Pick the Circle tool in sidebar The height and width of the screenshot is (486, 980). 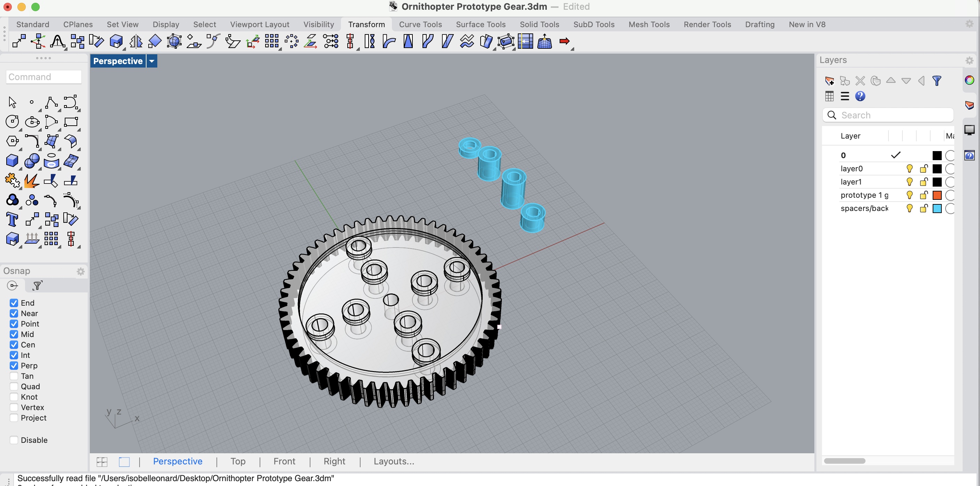(x=12, y=122)
